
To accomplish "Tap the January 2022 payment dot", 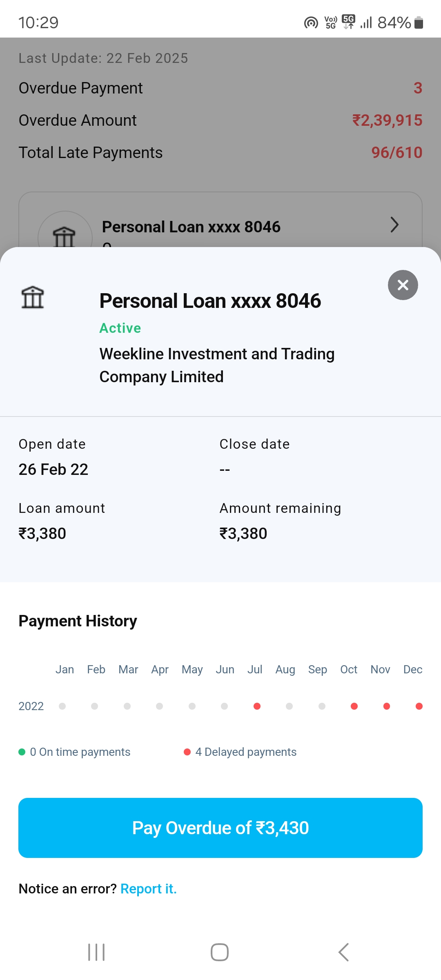I will click(x=62, y=706).
